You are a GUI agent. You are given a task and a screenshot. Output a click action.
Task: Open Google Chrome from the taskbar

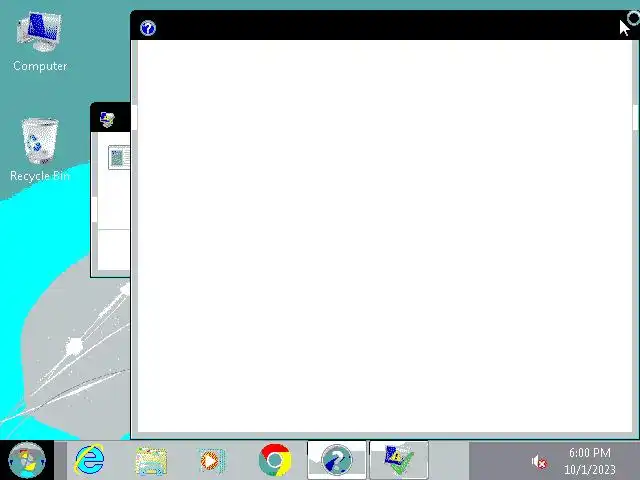pos(275,460)
